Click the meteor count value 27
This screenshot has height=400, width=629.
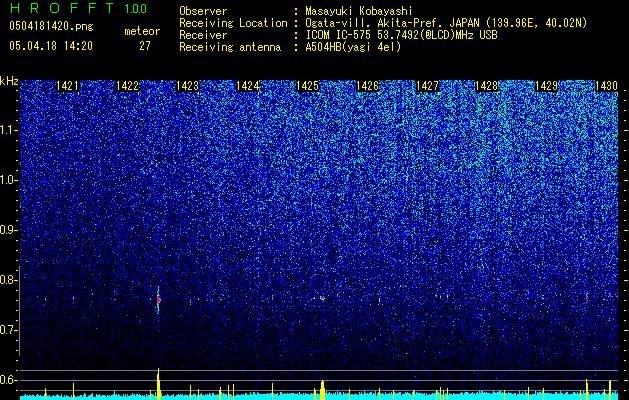point(145,46)
